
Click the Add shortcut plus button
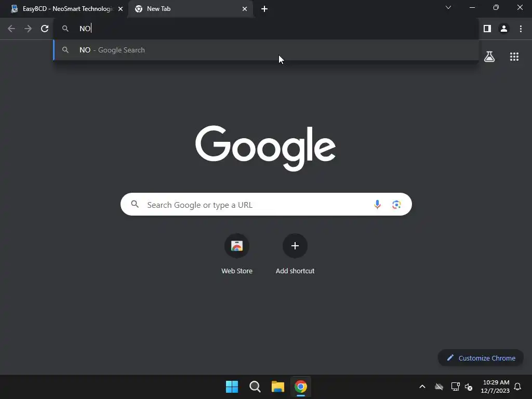[x=295, y=246]
